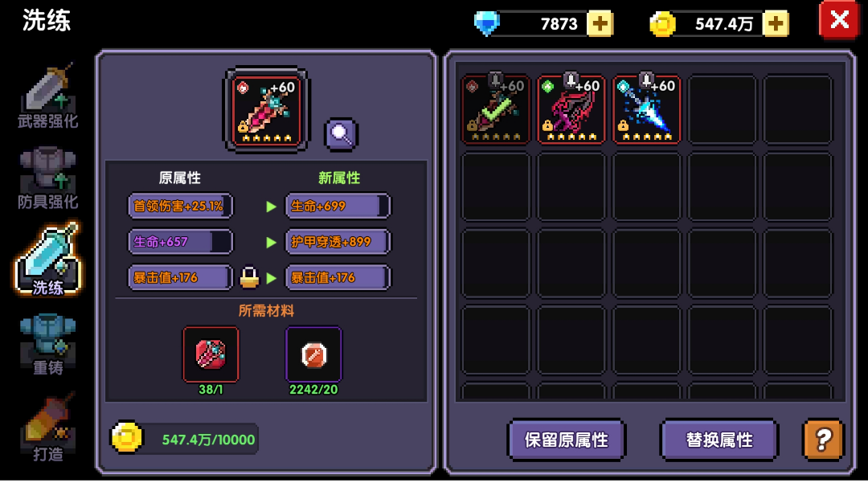The image size is (868, 487).
Task: Click the 替换属性 button
Action: click(x=719, y=440)
